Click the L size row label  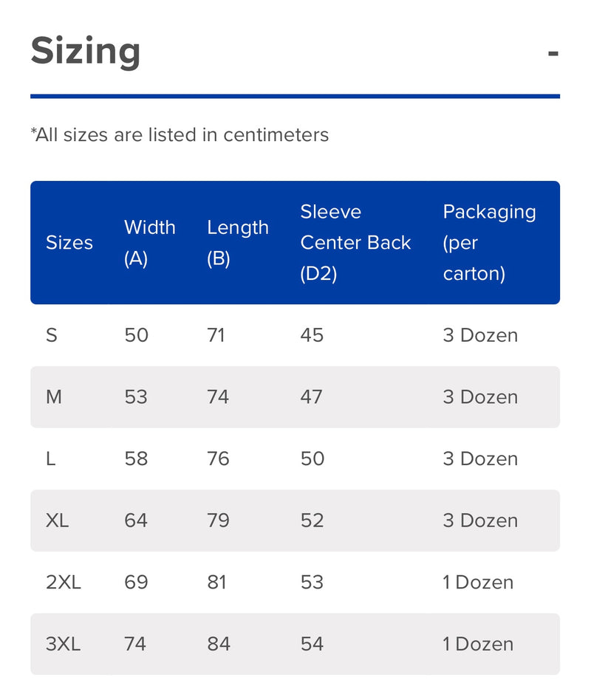click(50, 459)
